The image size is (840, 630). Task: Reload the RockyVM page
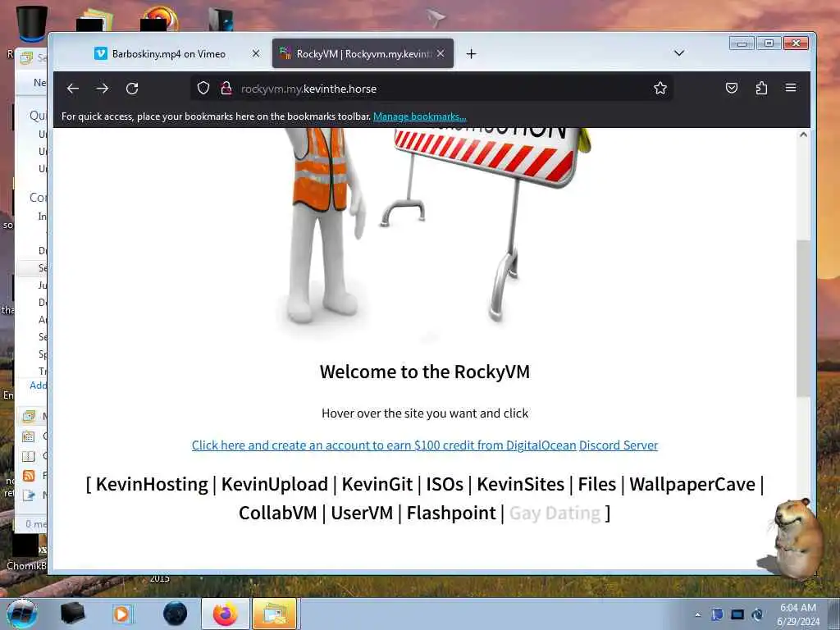coord(132,89)
